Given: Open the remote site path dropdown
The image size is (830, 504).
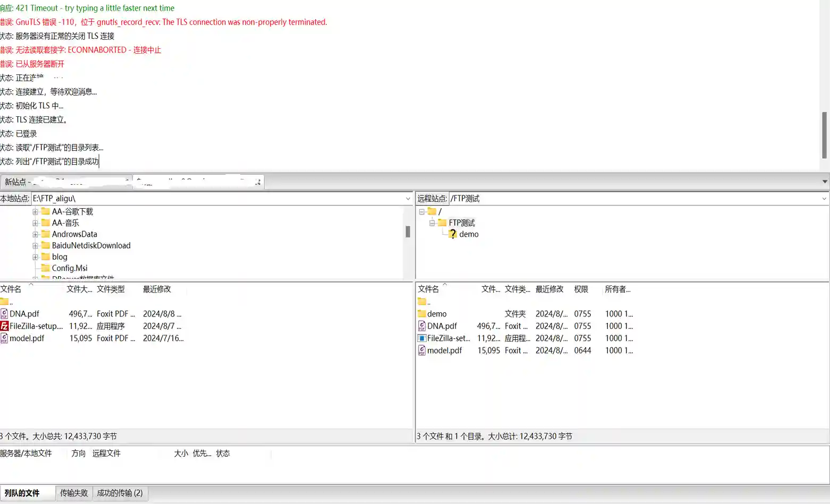Looking at the screenshot, I should [824, 199].
